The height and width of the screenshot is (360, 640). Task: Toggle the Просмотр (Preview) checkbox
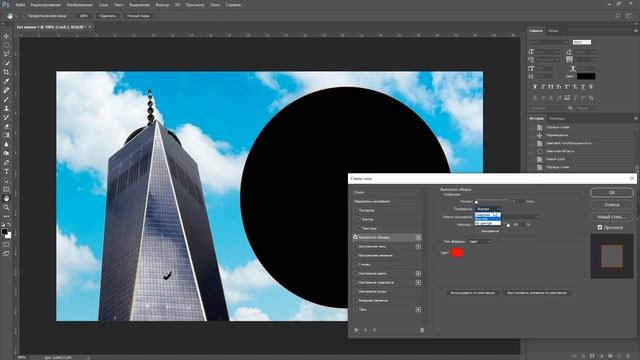(600, 227)
